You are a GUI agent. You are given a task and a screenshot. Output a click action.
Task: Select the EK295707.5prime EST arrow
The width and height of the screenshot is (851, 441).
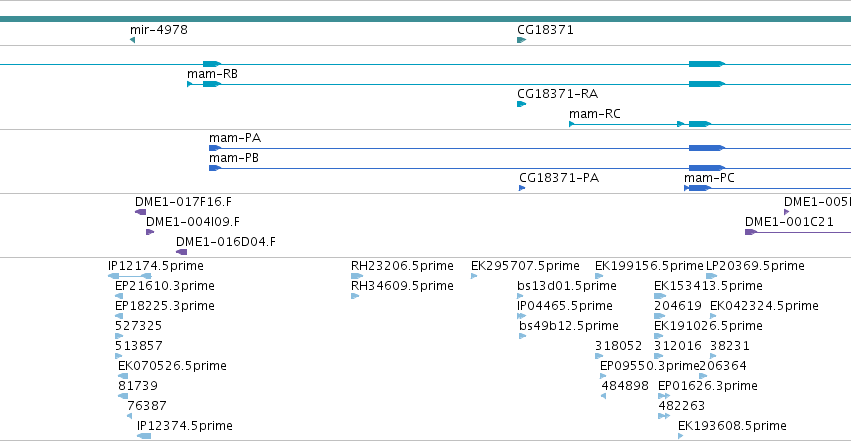pyautogui.click(x=474, y=276)
